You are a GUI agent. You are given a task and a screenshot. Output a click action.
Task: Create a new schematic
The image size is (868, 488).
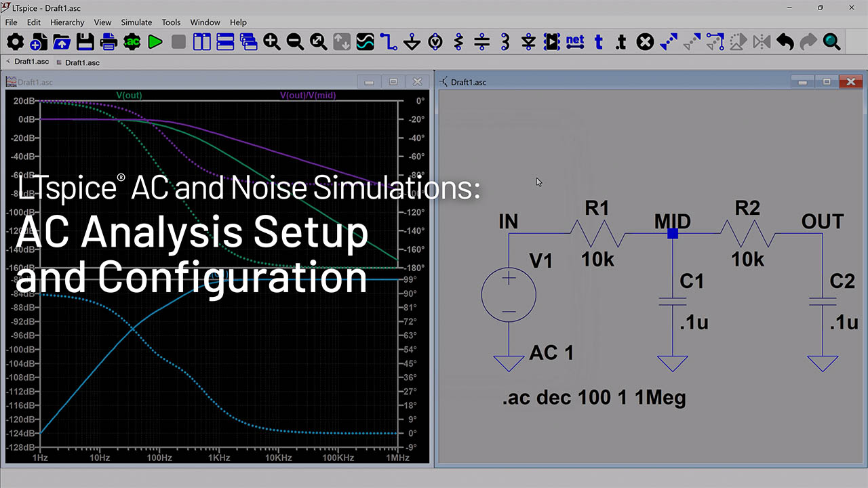tap(38, 42)
